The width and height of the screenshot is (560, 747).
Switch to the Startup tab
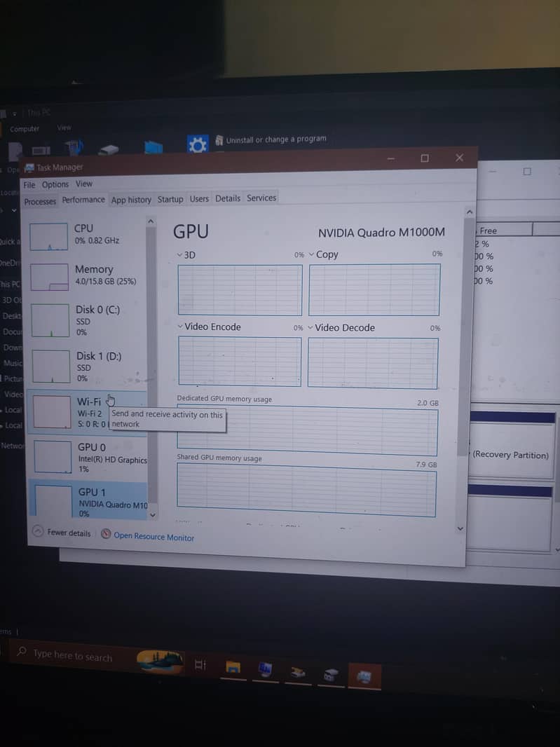click(170, 199)
